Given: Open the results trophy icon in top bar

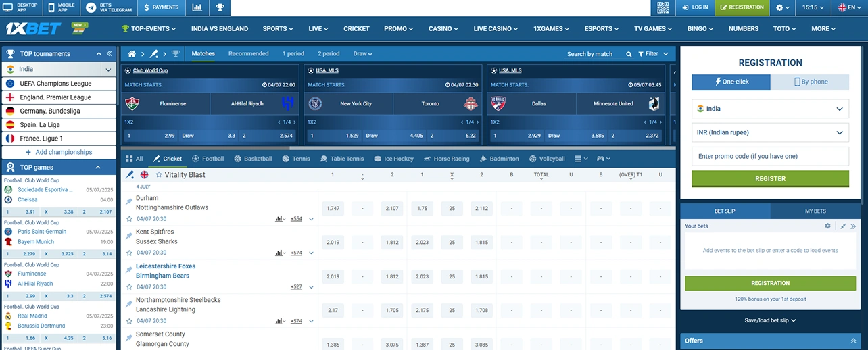Looking at the screenshot, I should click(x=220, y=7).
